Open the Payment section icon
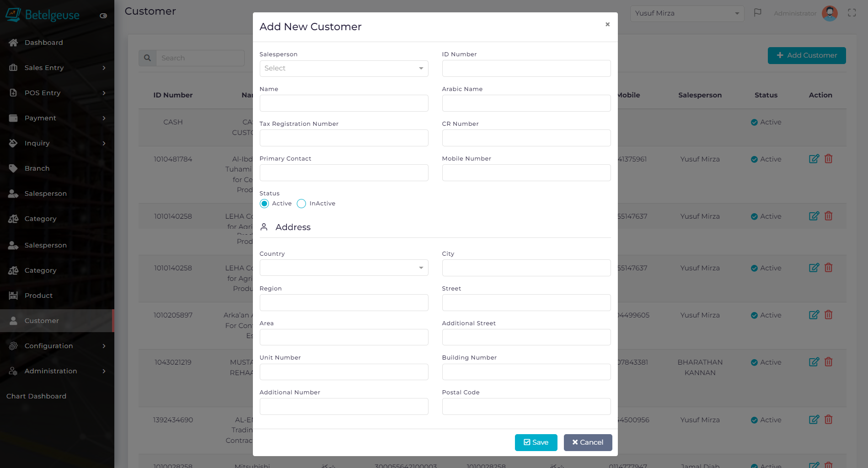 point(13,118)
